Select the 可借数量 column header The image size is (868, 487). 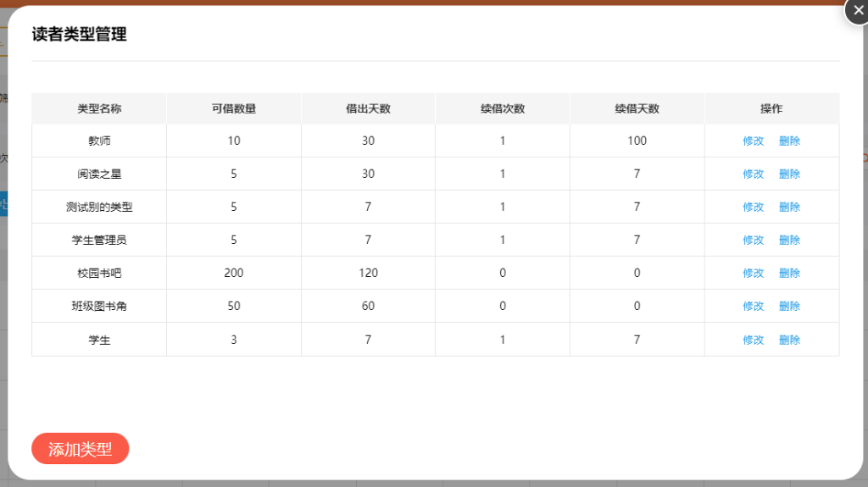tap(234, 108)
